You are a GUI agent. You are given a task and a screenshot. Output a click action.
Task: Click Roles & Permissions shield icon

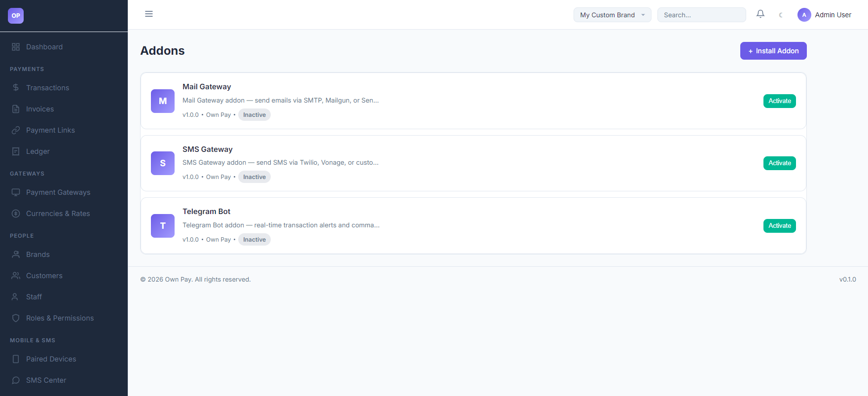(x=16, y=318)
